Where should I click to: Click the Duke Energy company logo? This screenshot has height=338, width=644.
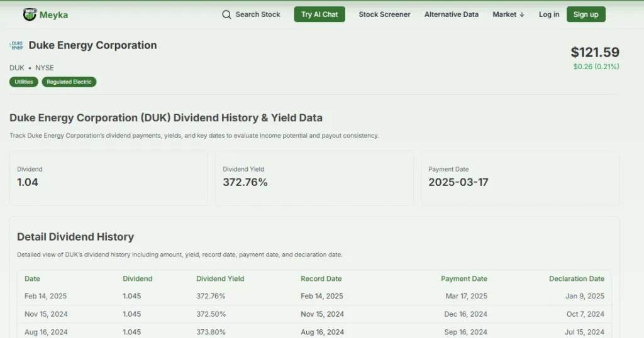click(16, 45)
